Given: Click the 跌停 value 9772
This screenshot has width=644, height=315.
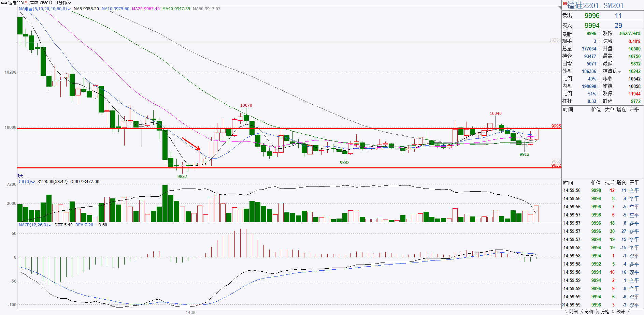Looking at the screenshot, I should click(x=636, y=102).
